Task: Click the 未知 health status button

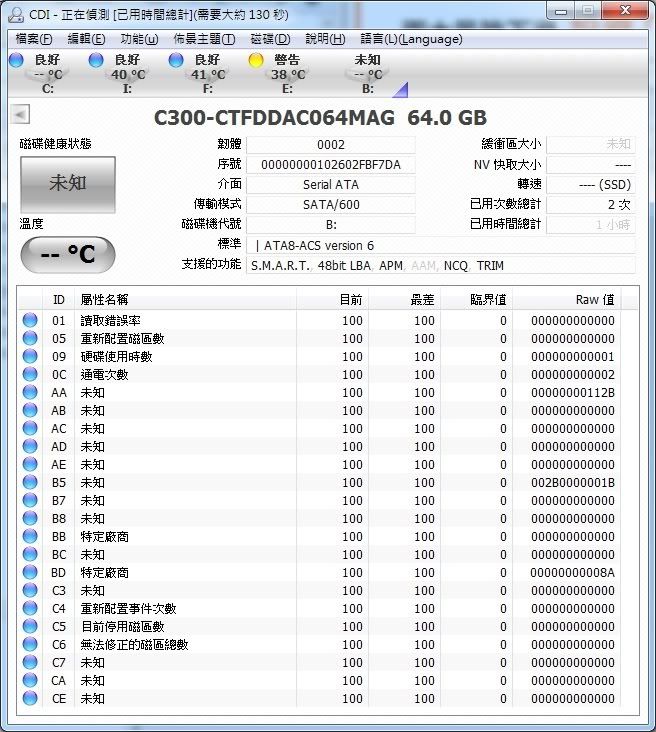Action: 68,184
